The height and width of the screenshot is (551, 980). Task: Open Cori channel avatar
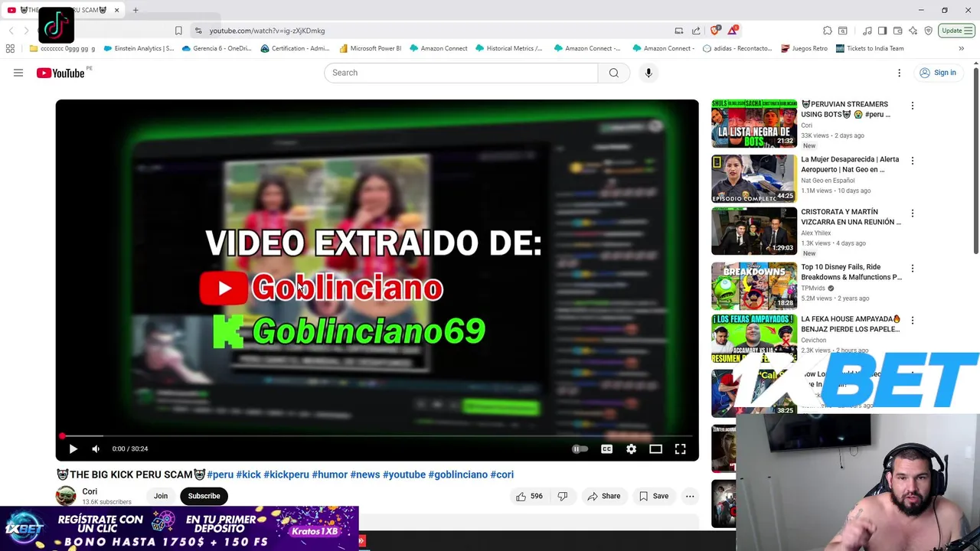pos(67,496)
